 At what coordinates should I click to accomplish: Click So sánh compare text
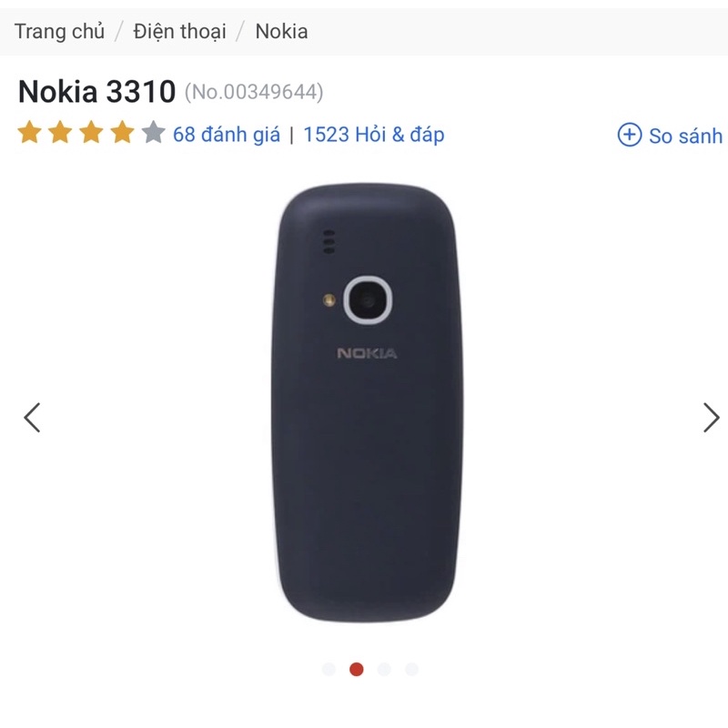(x=686, y=136)
